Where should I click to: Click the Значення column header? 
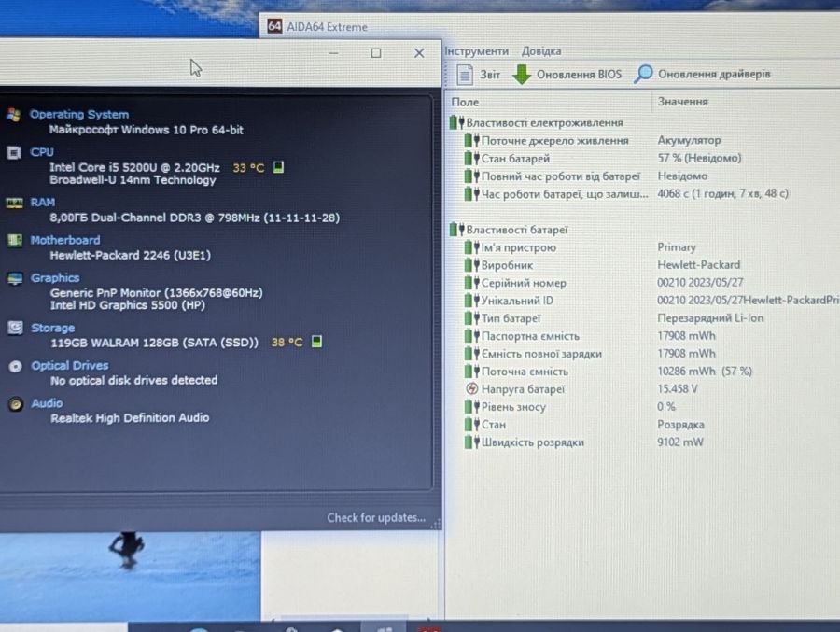683,102
